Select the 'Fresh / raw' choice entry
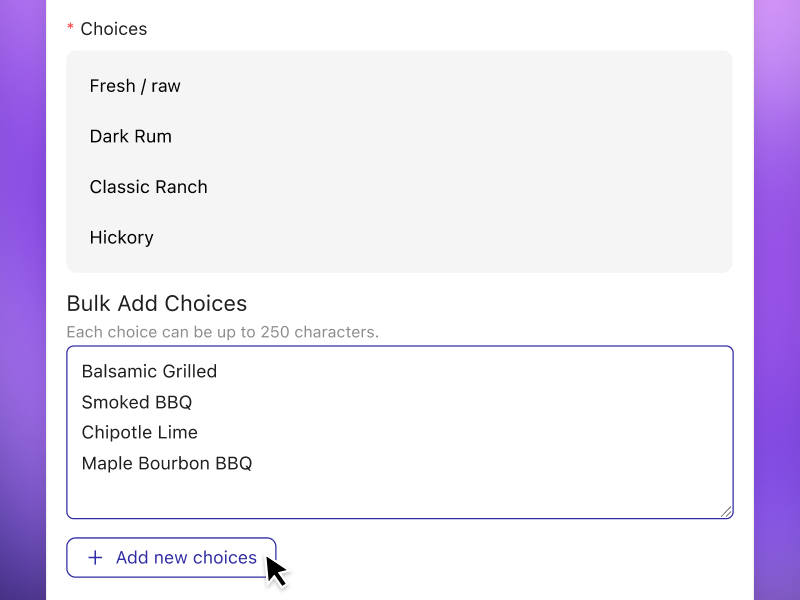The height and width of the screenshot is (600, 800). point(135,86)
